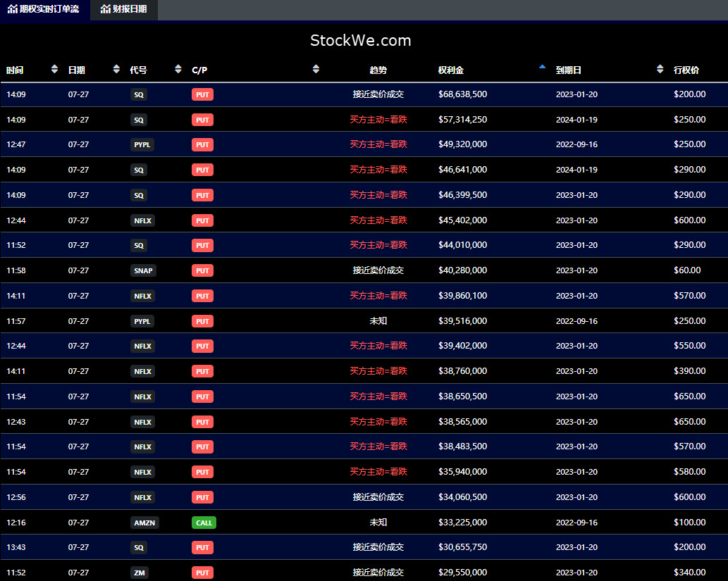Click 买方主动=看跌 in the $39,860,100 row

coord(378,296)
